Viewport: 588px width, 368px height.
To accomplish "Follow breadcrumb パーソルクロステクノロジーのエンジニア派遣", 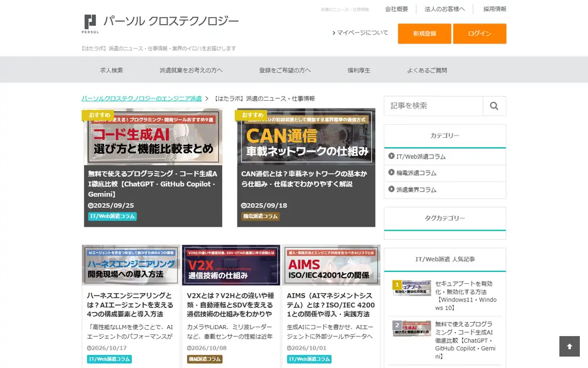I will [142, 98].
